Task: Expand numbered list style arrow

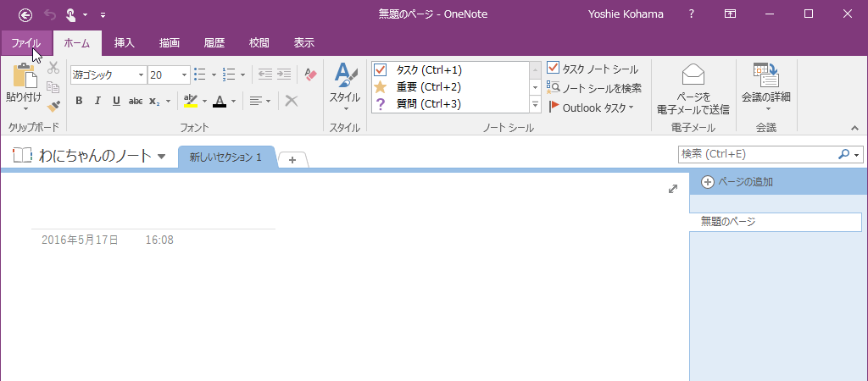Action: [x=242, y=75]
